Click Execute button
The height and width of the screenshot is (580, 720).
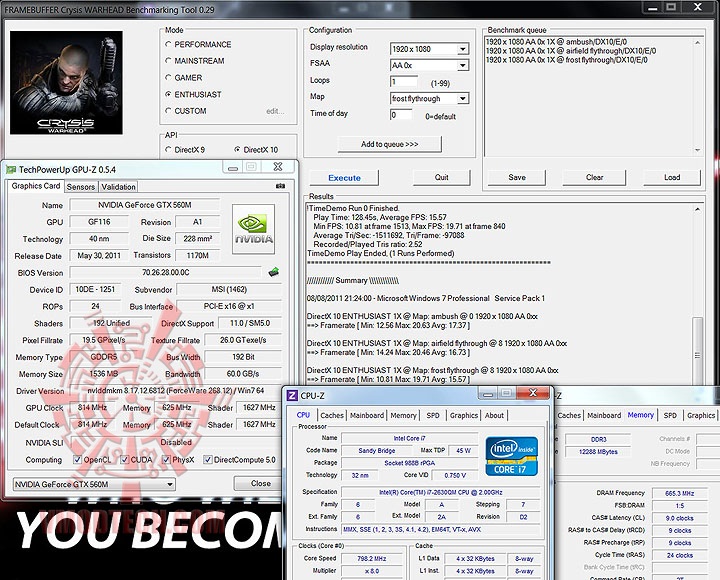click(x=344, y=178)
